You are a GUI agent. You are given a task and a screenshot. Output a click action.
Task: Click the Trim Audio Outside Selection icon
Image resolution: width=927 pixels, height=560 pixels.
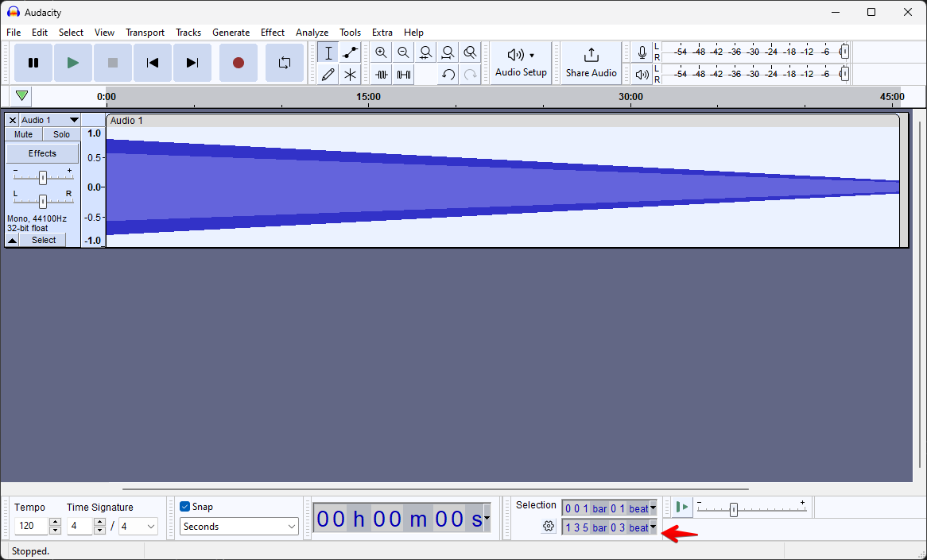(x=382, y=74)
